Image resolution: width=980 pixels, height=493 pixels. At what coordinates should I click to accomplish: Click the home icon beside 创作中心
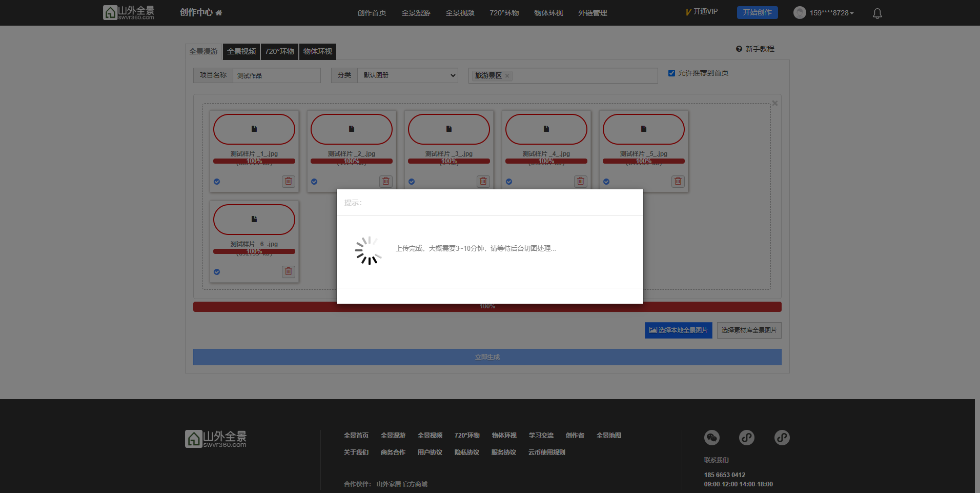[219, 13]
